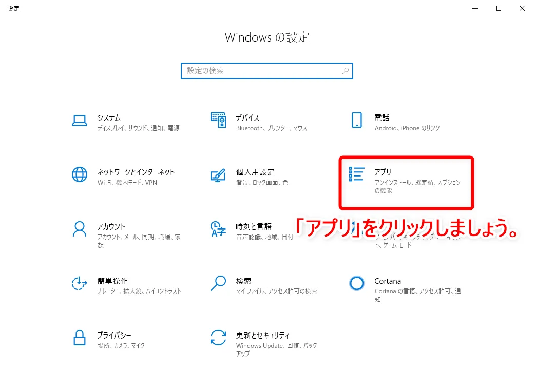Select the 電話 title text
Image resolution: width=534 pixels, height=392 pixels.
tap(382, 117)
